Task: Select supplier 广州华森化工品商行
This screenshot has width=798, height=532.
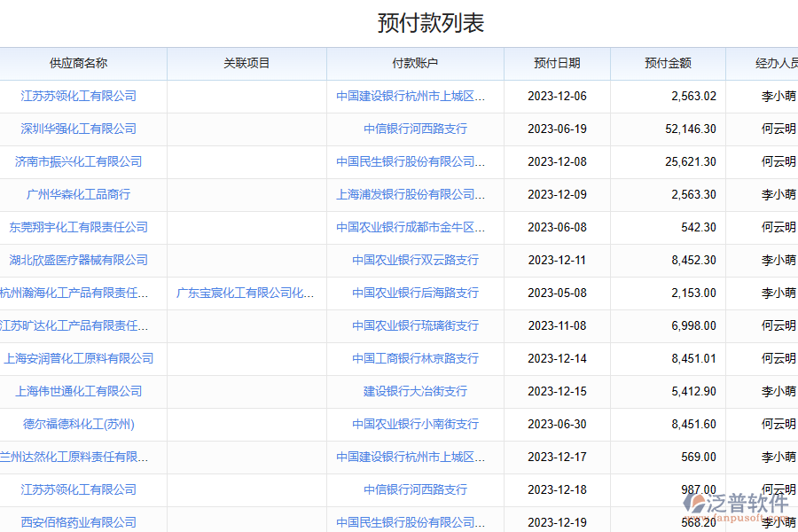Action: (79, 194)
